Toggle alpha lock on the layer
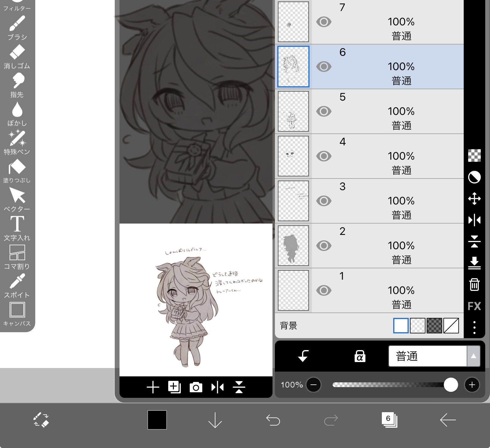490x448 pixels. [x=360, y=356]
